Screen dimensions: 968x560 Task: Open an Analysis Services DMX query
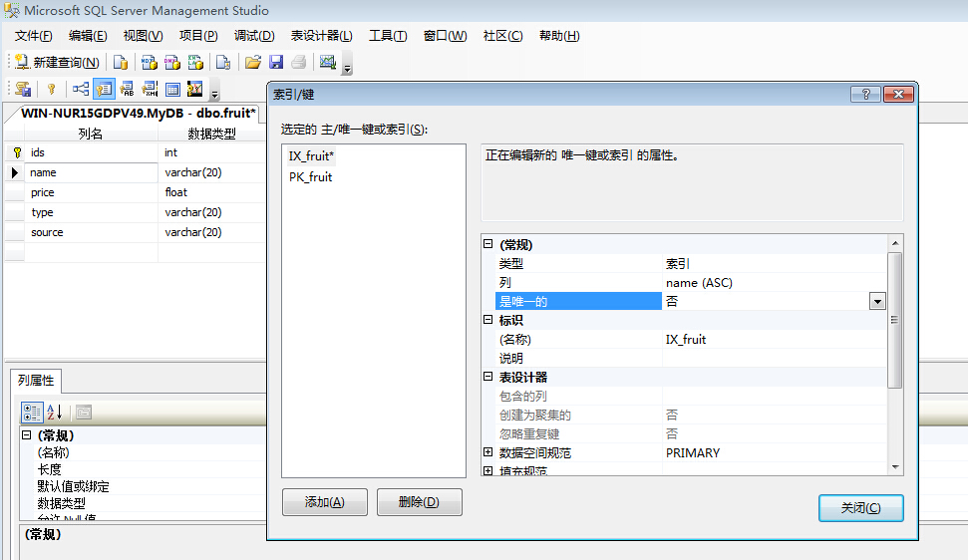tap(172, 62)
